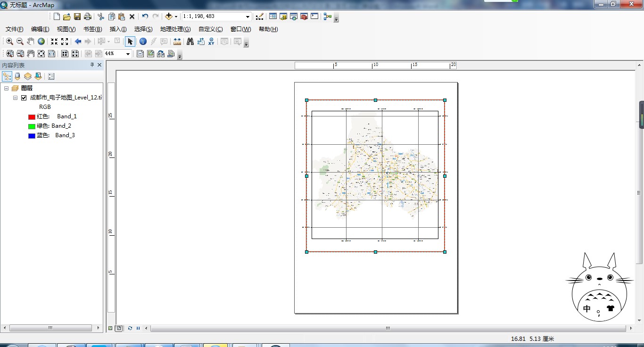
Task: Click the blue Band_3 color swatch
Action: pyautogui.click(x=32, y=136)
